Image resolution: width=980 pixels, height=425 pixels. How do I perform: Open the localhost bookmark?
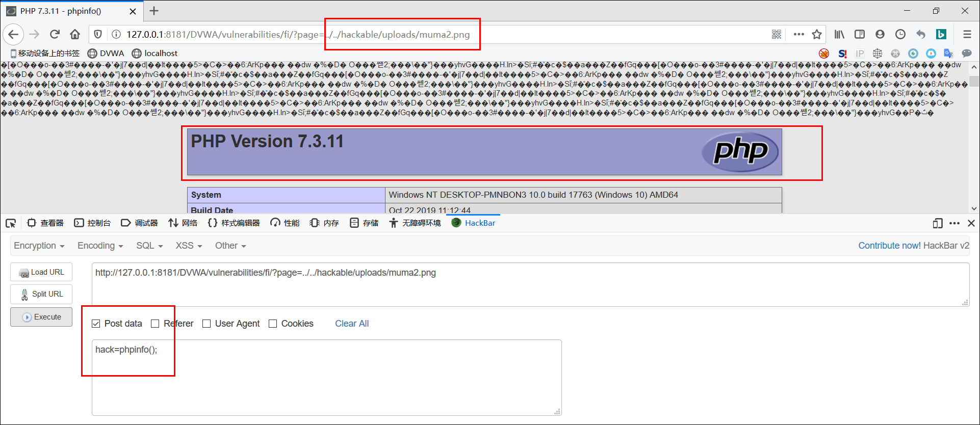[x=154, y=53]
